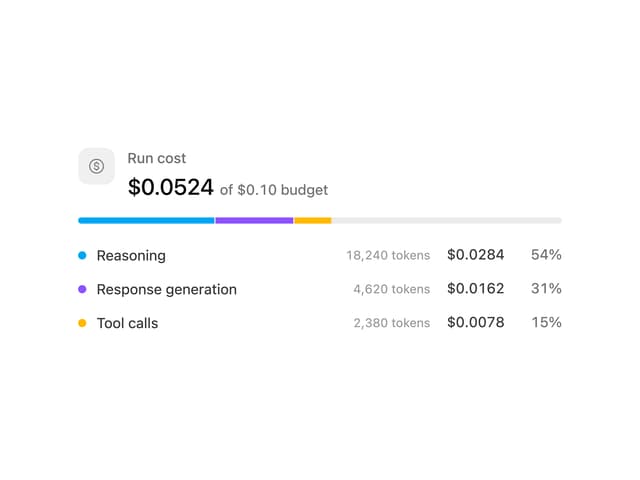640x480 pixels.
Task: Click the "$0.0162" Response generation cost
Action: click(476, 289)
